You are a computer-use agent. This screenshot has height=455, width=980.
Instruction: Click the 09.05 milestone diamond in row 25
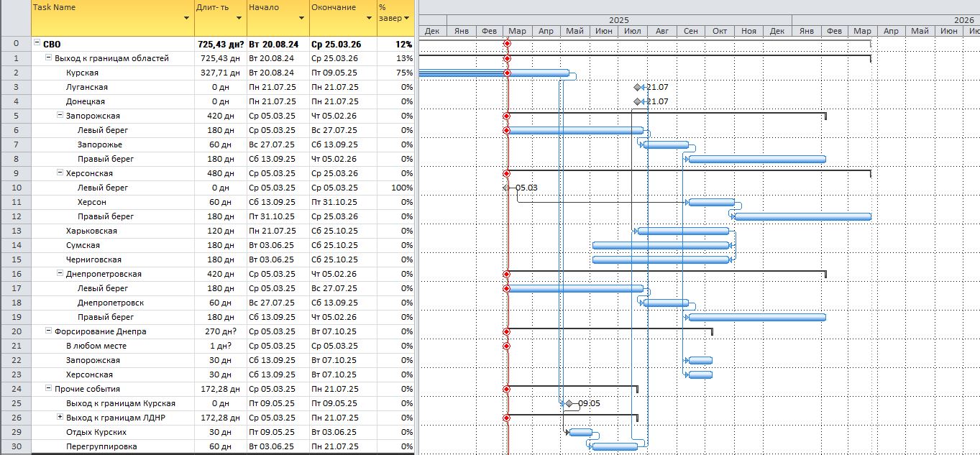point(569,403)
